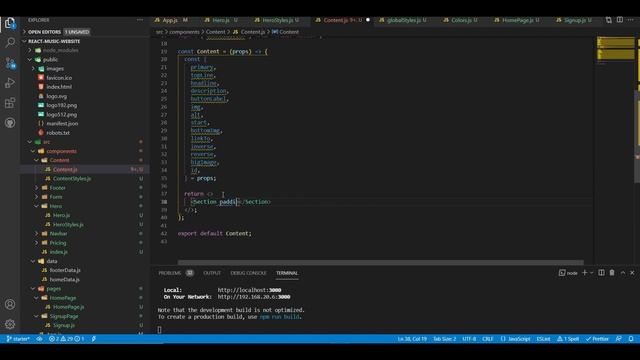Open the localhost:3000 link in terminal

point(249,290)
